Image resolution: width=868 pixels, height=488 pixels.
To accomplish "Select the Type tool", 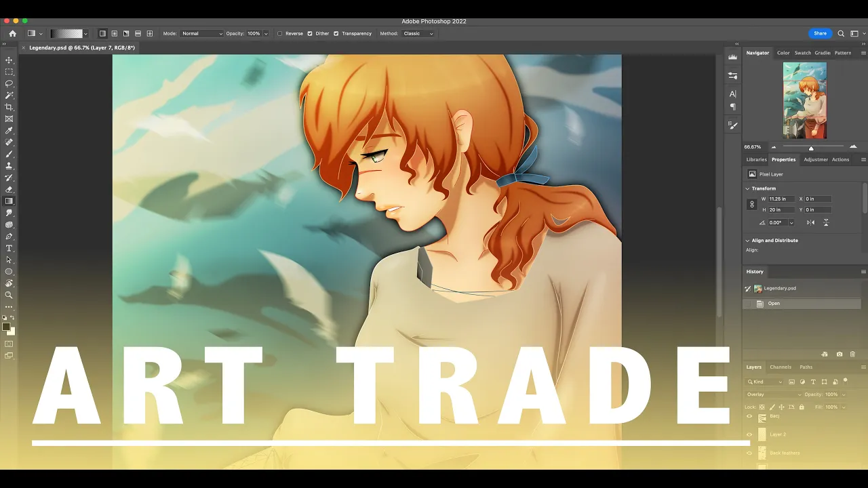I will (9, 248).
